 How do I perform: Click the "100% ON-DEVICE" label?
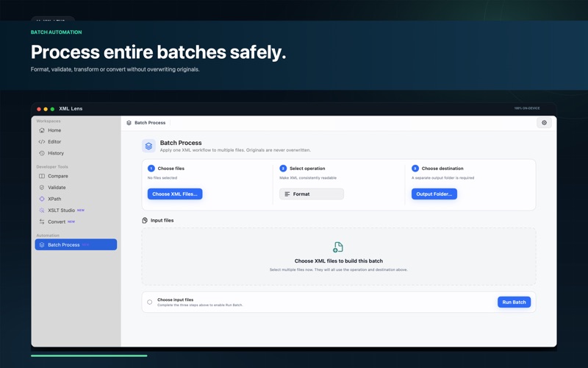click(x=527, y=108)
